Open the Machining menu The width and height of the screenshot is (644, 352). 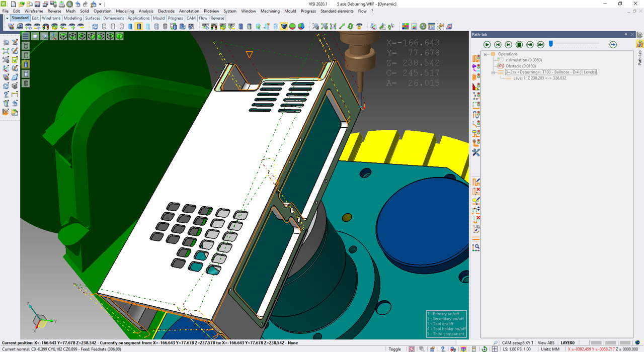pos(270,11)
